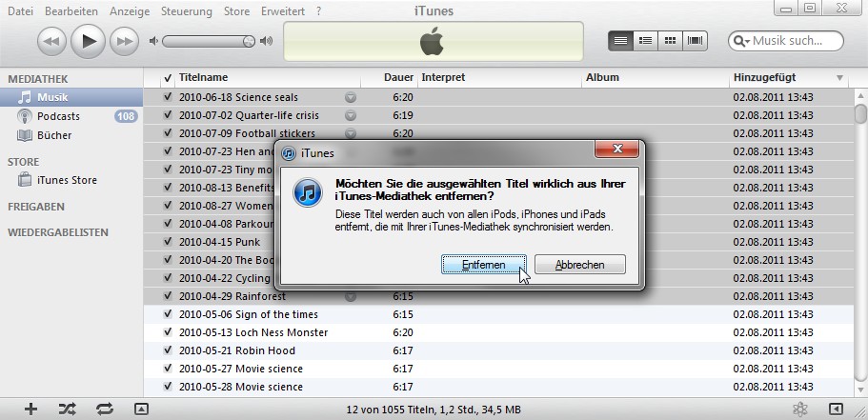The height and width of the screenshot is (420, 868).
Task: Open the Erweitert menu
Action: (x=283, y=11)
